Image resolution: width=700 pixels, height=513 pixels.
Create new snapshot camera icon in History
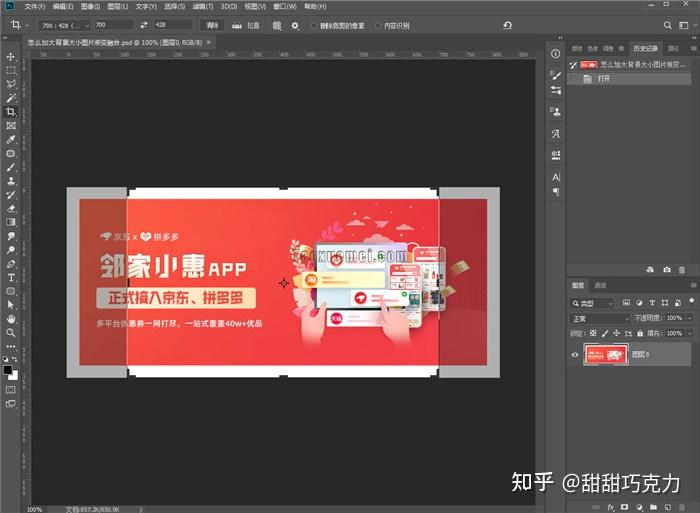point(667,270)
